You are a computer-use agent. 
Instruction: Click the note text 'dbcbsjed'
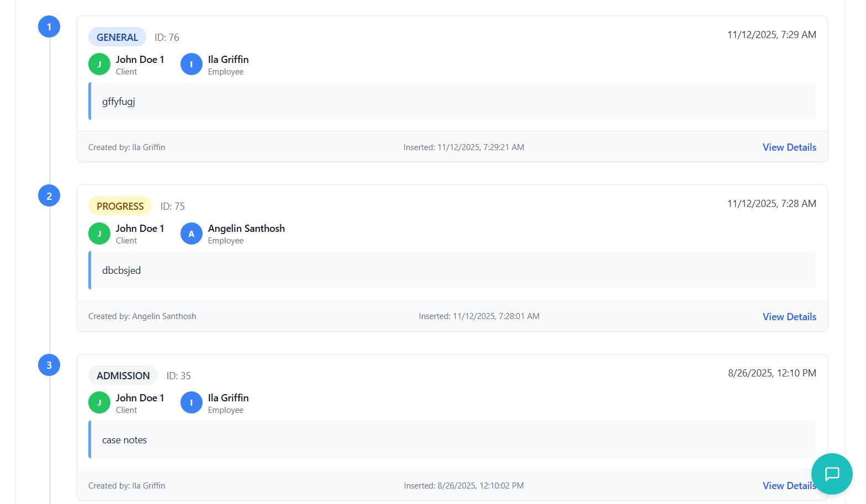tap(121, 270)
